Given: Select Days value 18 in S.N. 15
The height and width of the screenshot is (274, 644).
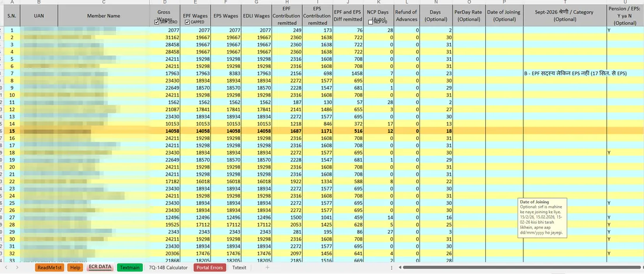Looking at the screenshot, I should coord(436,131).
